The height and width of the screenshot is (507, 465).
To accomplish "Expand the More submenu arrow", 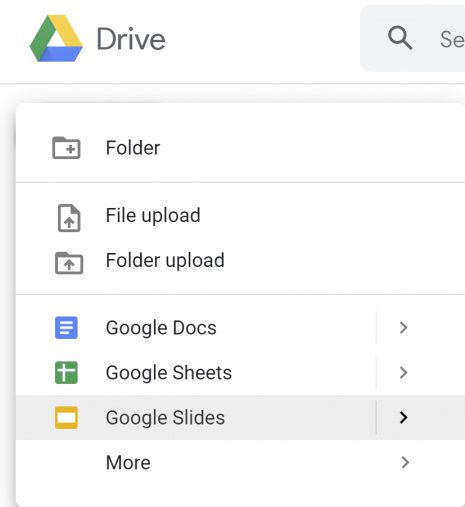I will (405, 462).
